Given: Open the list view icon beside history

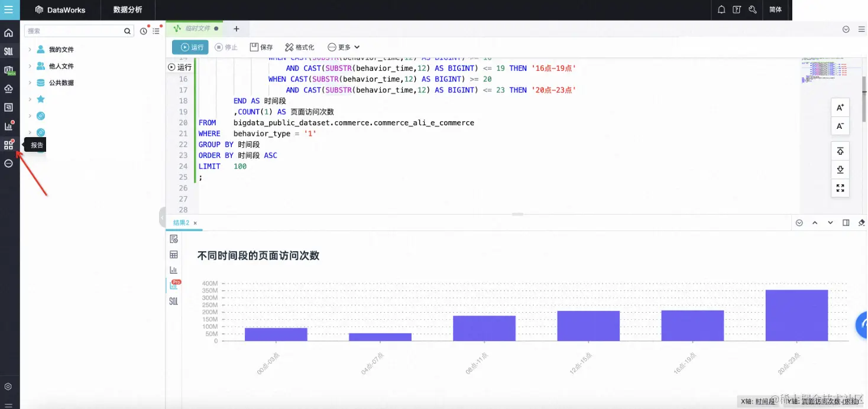Looking at the screenshot, I should (157, 31).
